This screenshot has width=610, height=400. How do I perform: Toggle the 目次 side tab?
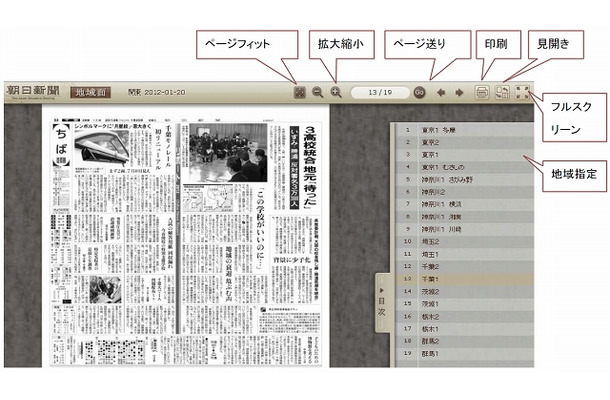[382, 302]
